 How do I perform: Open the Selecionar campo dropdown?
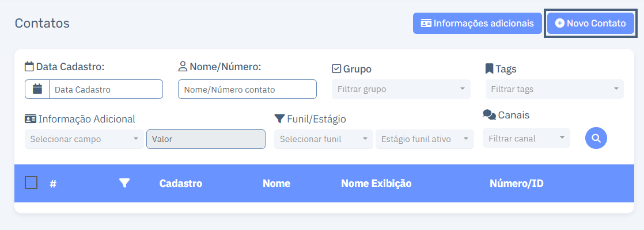tap(84, 139)
